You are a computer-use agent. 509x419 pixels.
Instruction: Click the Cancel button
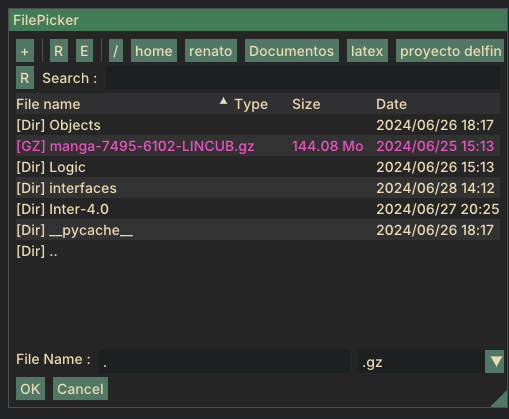point(80,389)
